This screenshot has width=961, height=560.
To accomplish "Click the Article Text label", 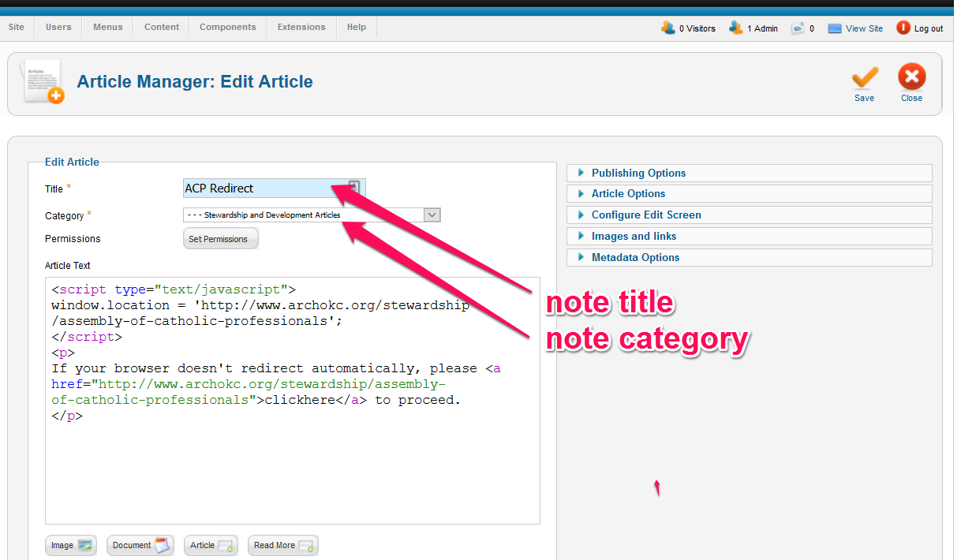I will coord(68,266).
